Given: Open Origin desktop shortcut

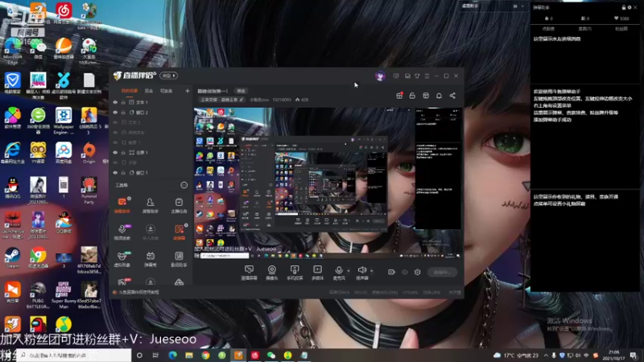Looking at the screenshot, I should click(89, 153).
